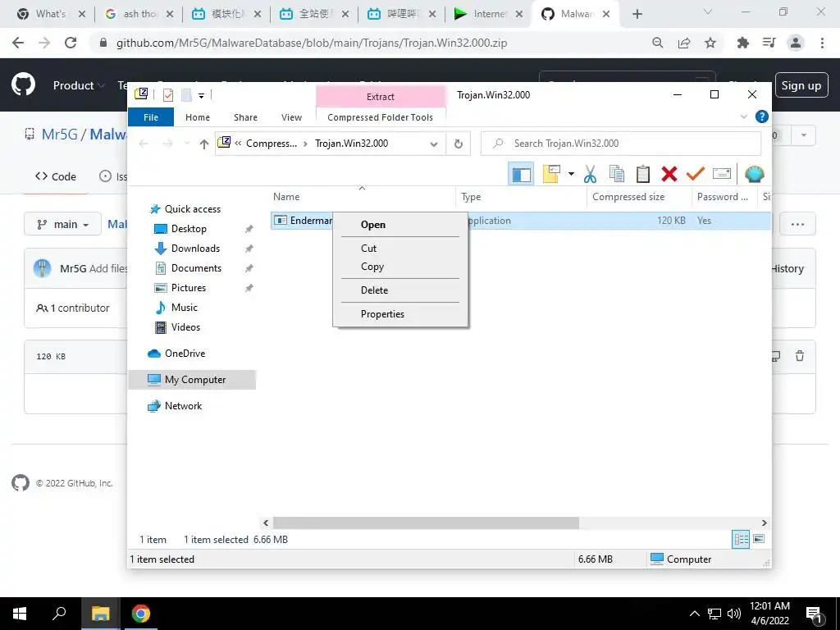Open the three-dots menu on GitHub page
The height and width of the screenshot is (630, 840).
tap(797, 224)
